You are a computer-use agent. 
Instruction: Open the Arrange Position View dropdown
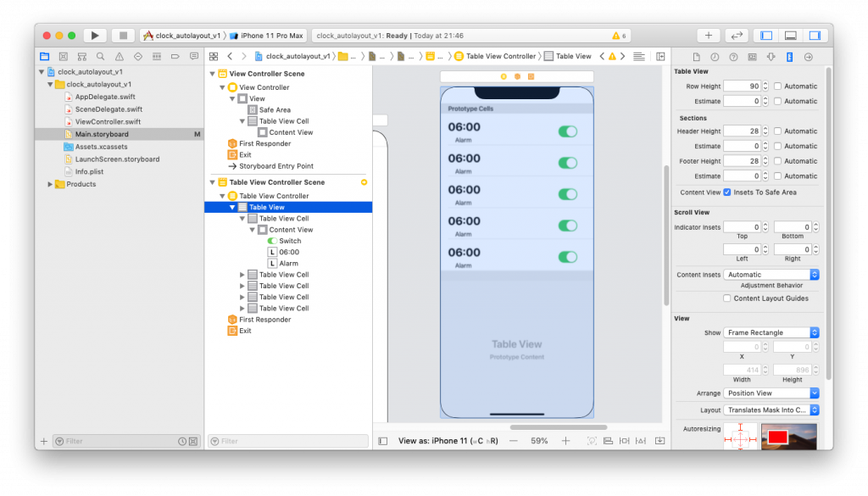coord(771,393)
